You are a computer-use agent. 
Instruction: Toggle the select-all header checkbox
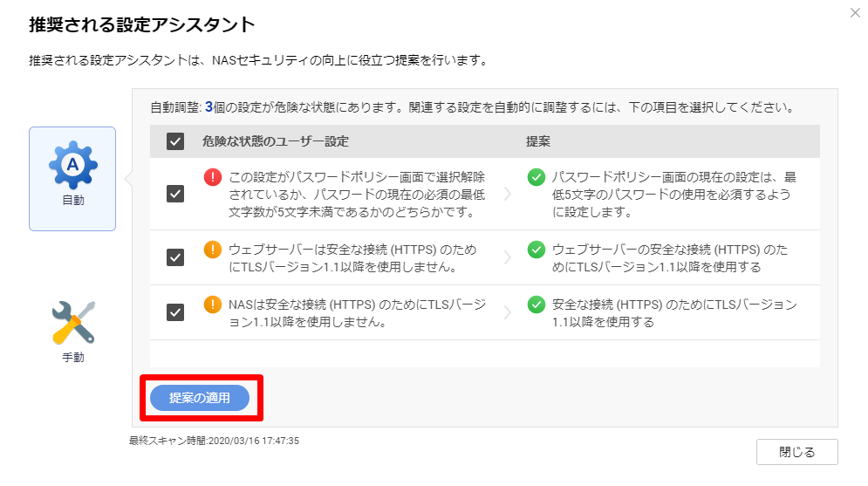175,141
